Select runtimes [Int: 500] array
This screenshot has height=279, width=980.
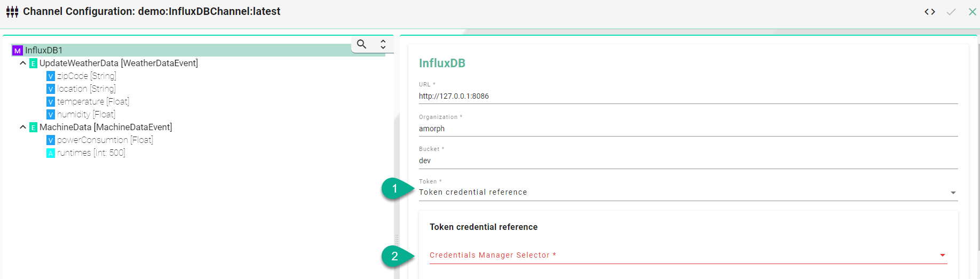pos(91,153)
